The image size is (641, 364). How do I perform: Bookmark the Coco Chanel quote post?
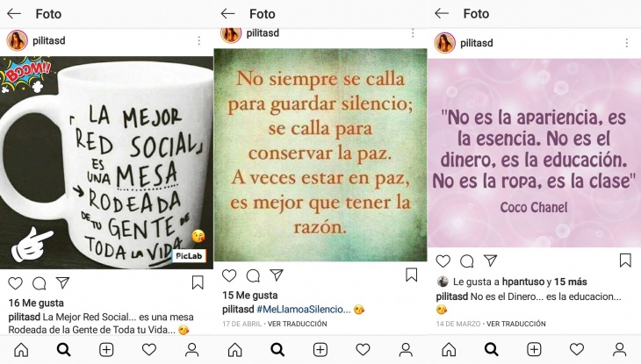point(625,261)
